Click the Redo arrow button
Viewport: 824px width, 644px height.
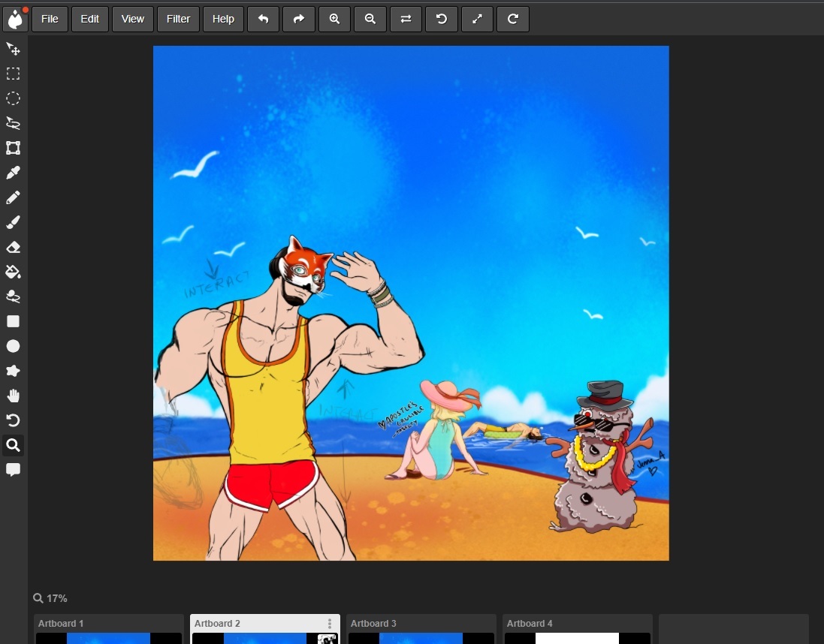298,20
